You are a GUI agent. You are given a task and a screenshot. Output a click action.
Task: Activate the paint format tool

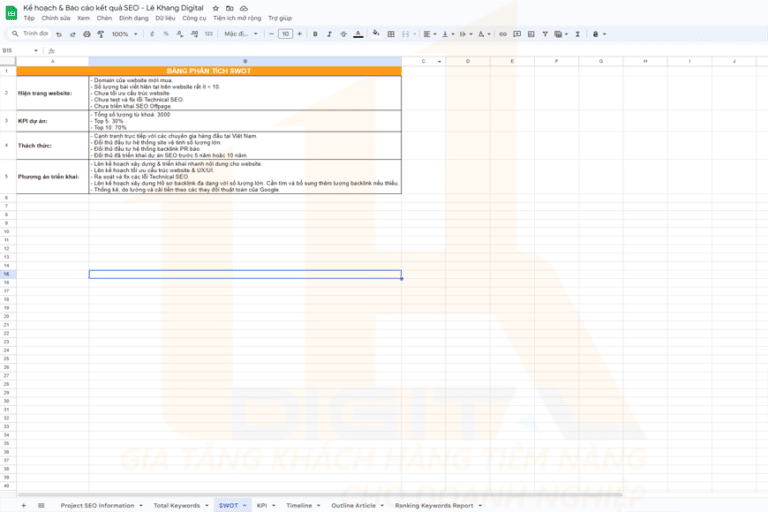pyautogui.click(x=100, y=34)
